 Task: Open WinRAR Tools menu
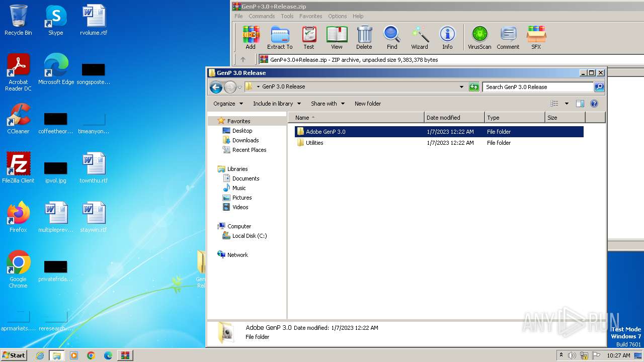click(x=287, y=16)
